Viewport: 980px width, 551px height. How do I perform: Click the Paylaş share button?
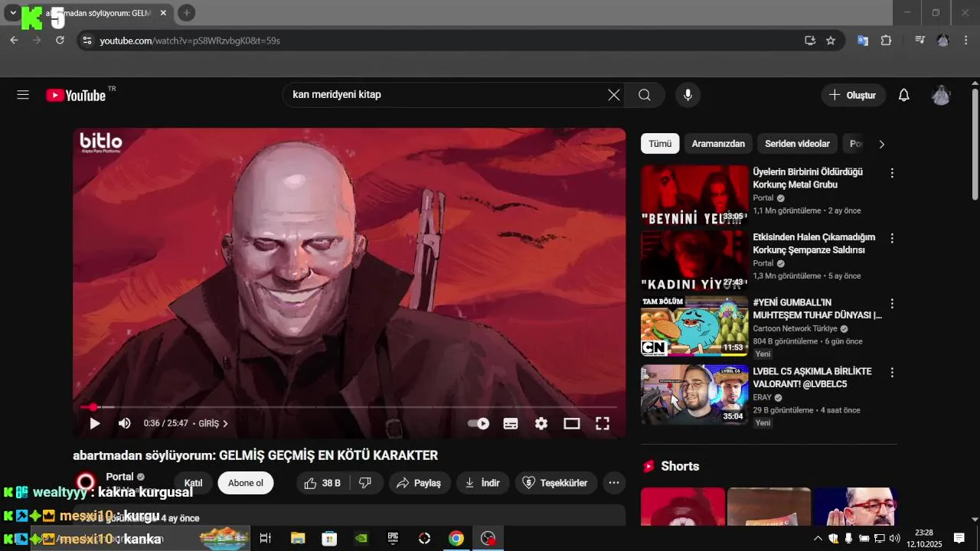click(419, 483)
